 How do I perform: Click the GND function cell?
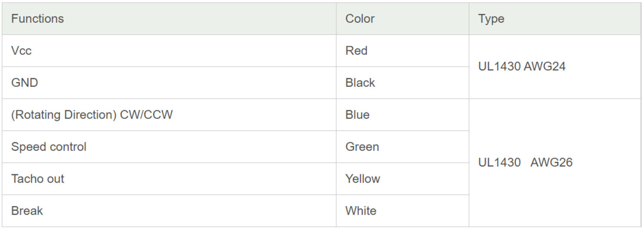coord(24,82)
